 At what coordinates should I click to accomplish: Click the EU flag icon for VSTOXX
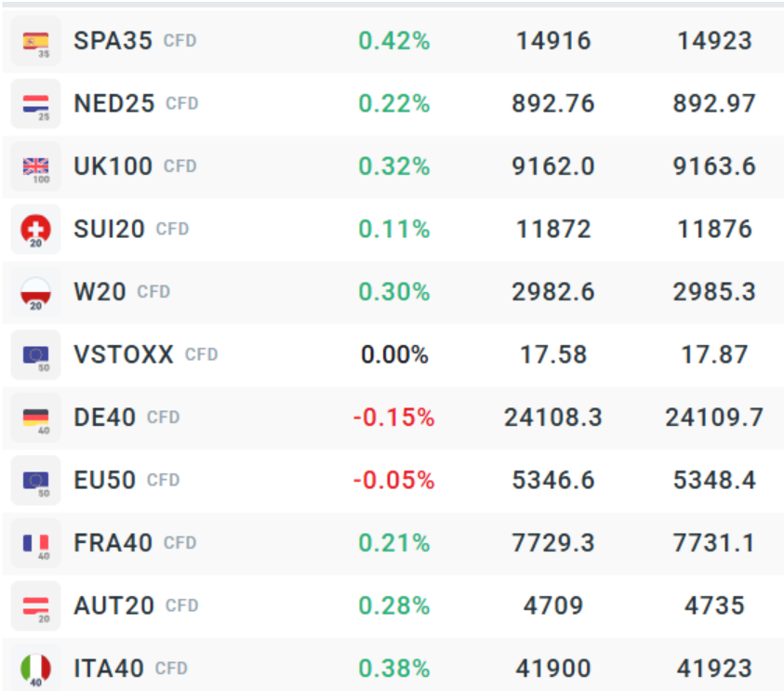pos(35,355)
